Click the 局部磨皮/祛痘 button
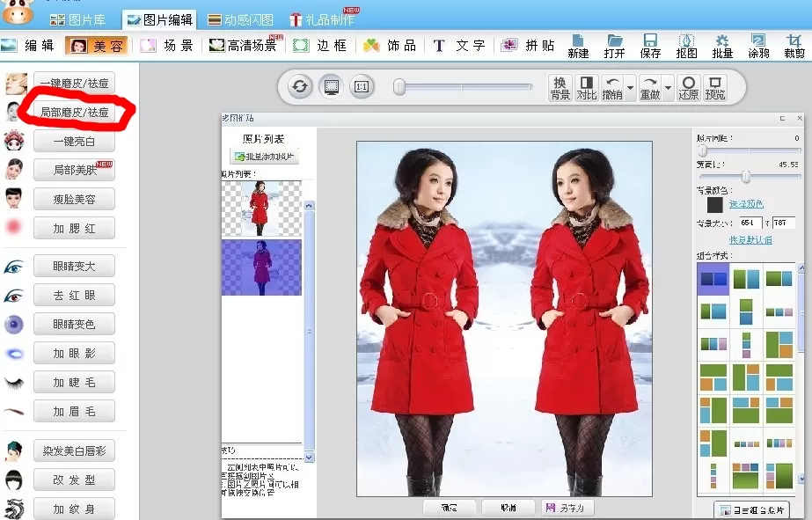The height and width of the screenshot is (520, 812). (75, 112)
